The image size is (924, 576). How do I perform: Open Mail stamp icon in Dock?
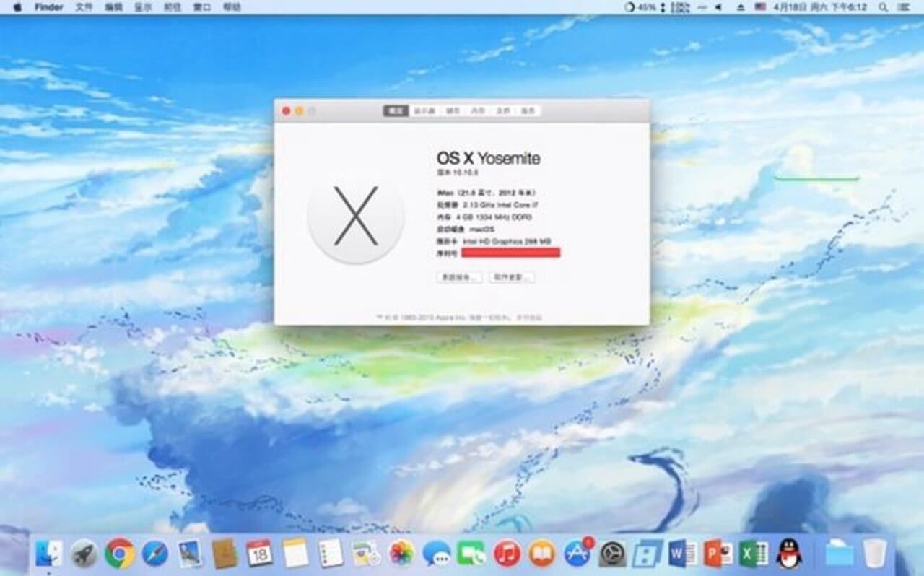[190, 554]
